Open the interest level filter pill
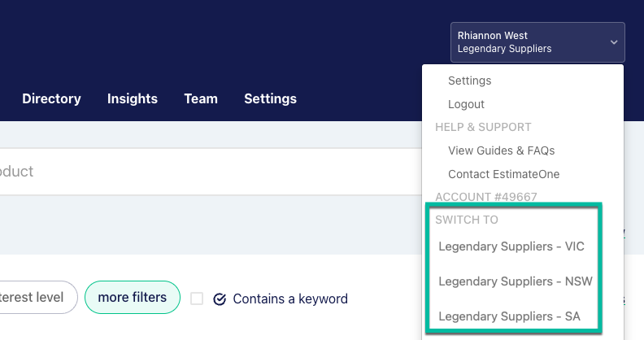 37,297
